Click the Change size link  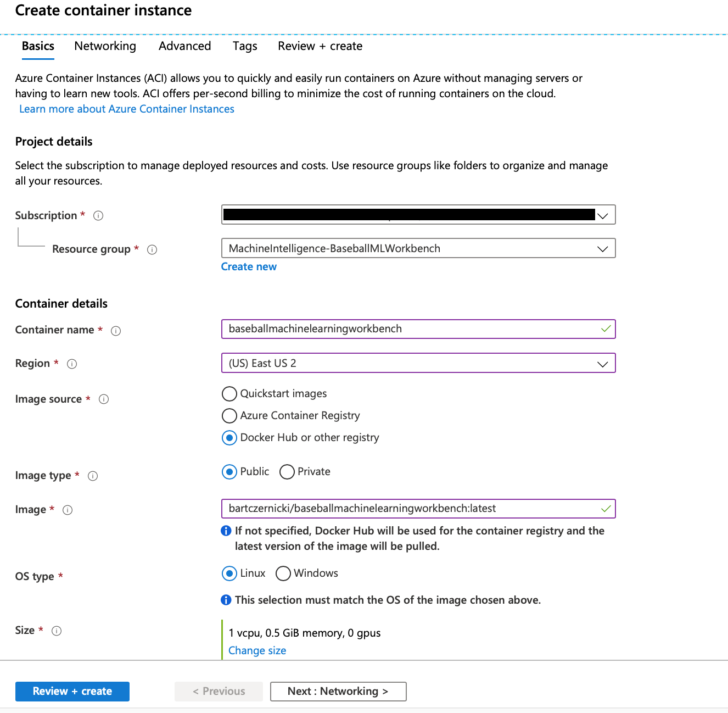tap(257, 650)
